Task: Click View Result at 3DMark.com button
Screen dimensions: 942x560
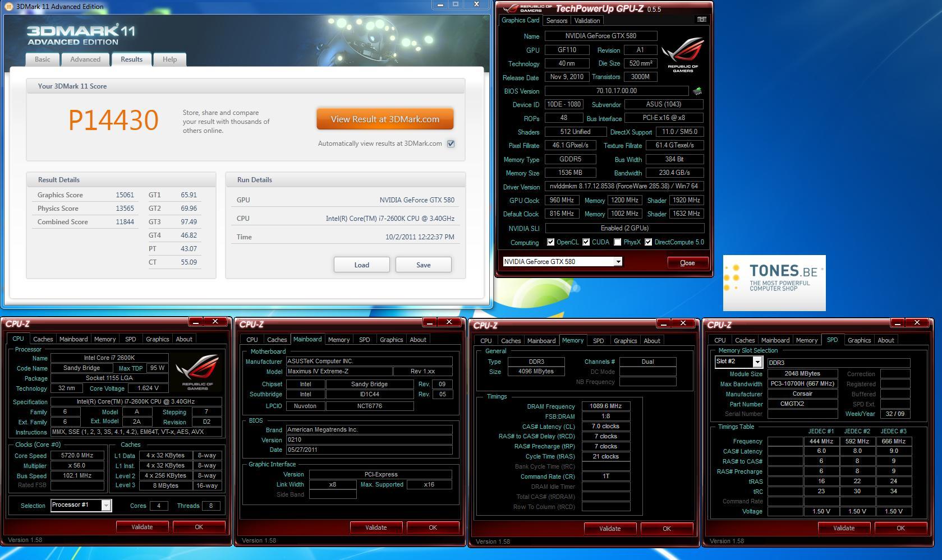Action: (385, 119)
